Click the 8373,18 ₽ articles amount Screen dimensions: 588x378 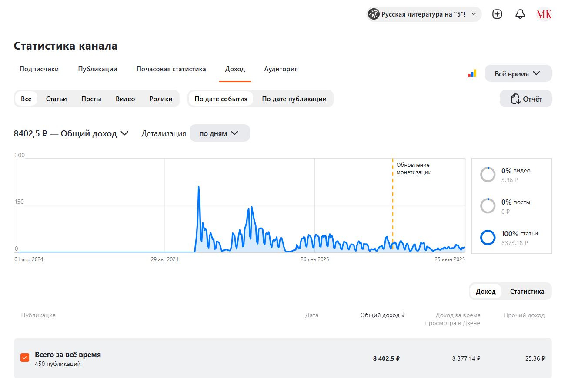coord(514,243)
